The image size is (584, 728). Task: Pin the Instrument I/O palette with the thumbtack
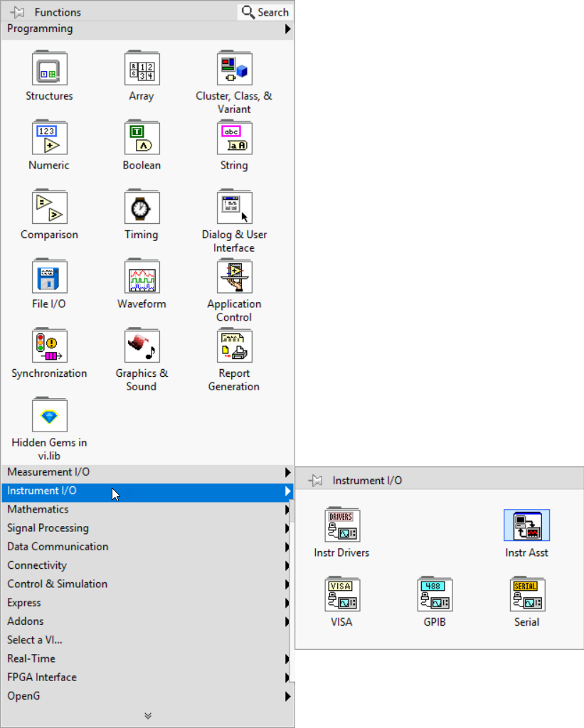point(313,480)
